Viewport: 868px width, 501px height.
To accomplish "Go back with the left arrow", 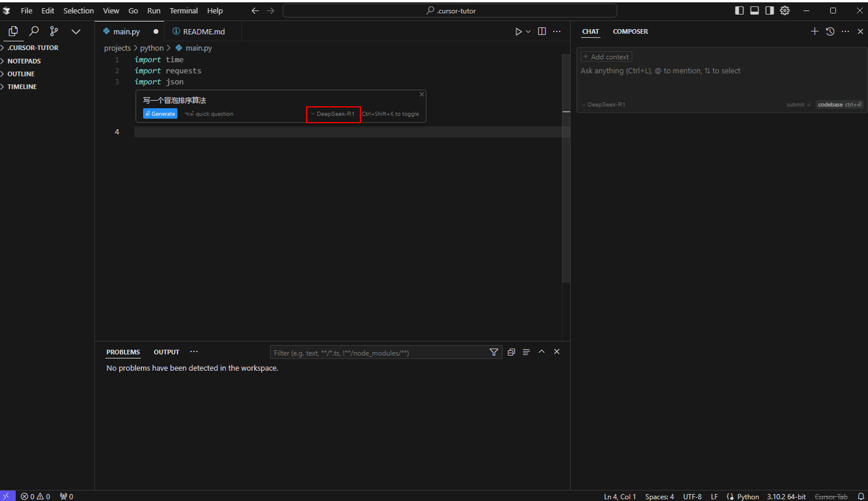I will tap(255, 11).
